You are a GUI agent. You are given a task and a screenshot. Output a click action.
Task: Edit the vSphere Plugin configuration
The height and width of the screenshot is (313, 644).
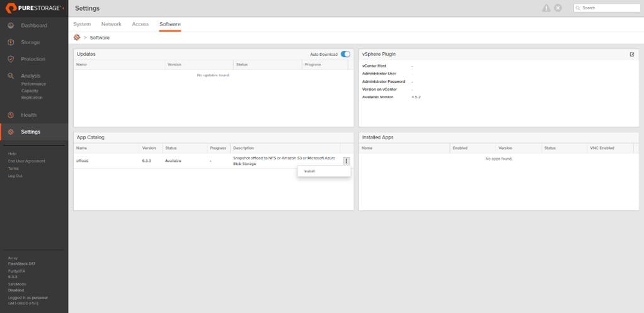point(631,54)
